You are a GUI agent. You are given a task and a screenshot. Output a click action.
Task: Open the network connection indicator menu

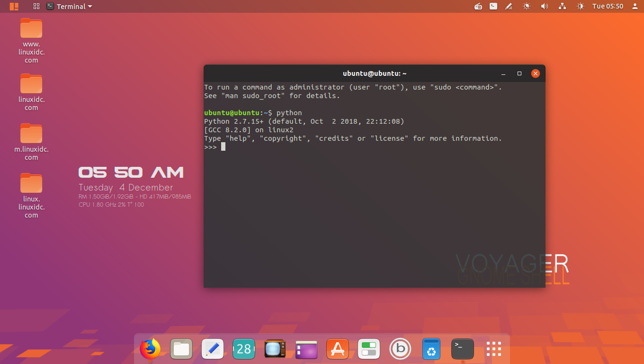[563, 7]
